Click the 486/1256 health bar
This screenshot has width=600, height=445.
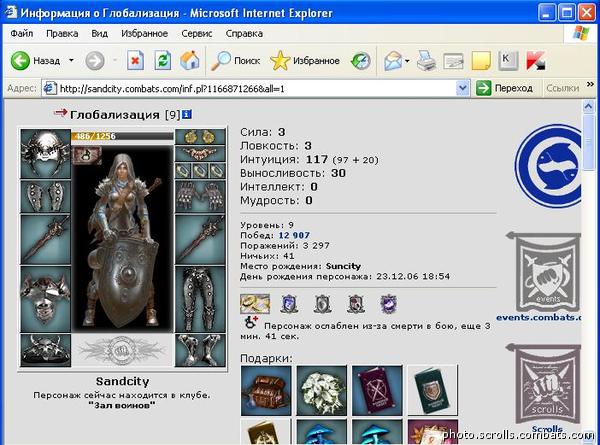click(122, 136)
